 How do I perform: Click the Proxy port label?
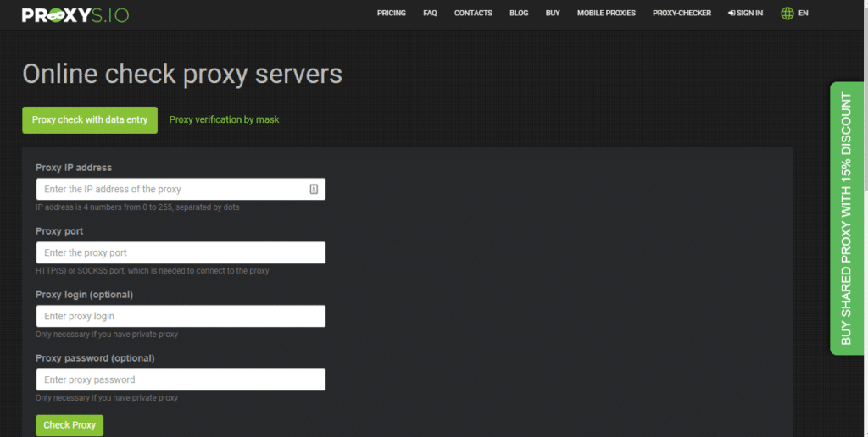click(x=59, y=231)
